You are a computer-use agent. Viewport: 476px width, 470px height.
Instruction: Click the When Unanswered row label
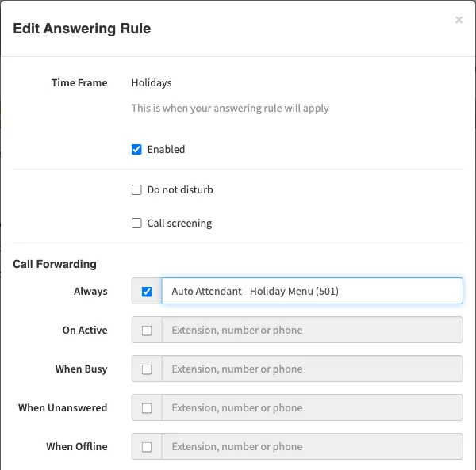pyautogui.click(x=63, y=408)
